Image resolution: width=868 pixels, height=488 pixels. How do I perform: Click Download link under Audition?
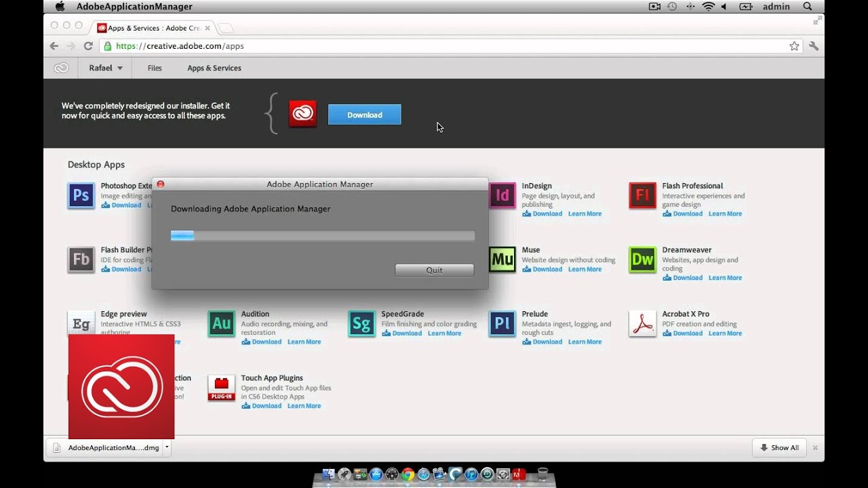tap(261, 342)
